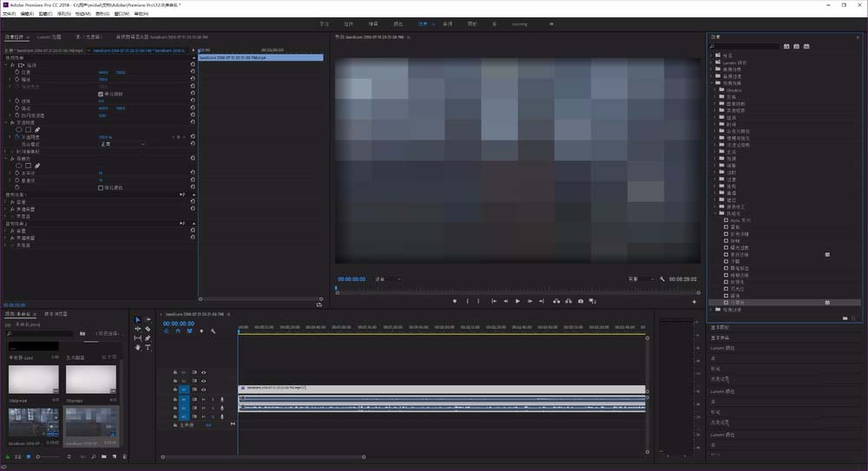
Task: Toggle animation stopwatch for Scale
Action: 17,79
